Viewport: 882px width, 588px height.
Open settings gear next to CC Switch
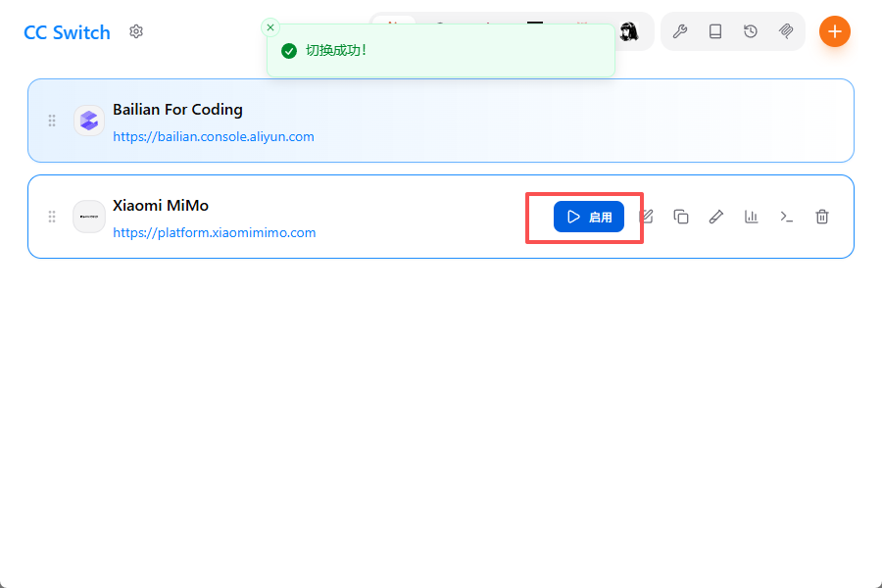(x=135, y=31)
